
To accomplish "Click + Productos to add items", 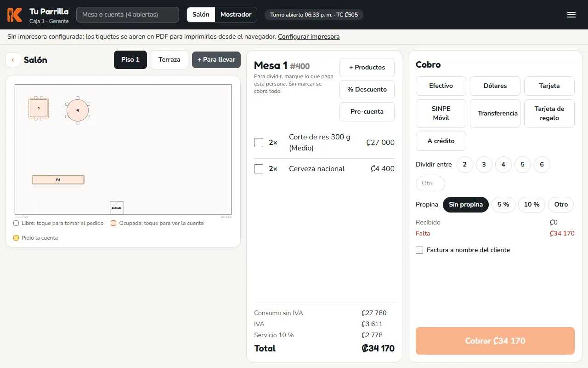I will coord(367,68).
